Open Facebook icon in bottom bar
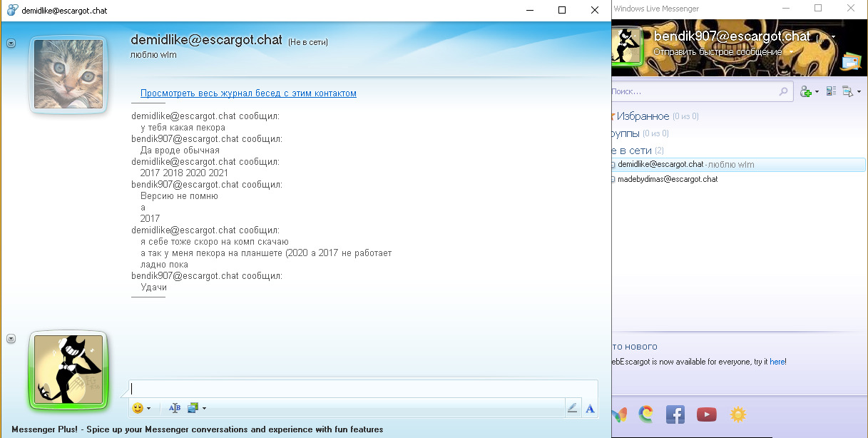 (675, 414)
